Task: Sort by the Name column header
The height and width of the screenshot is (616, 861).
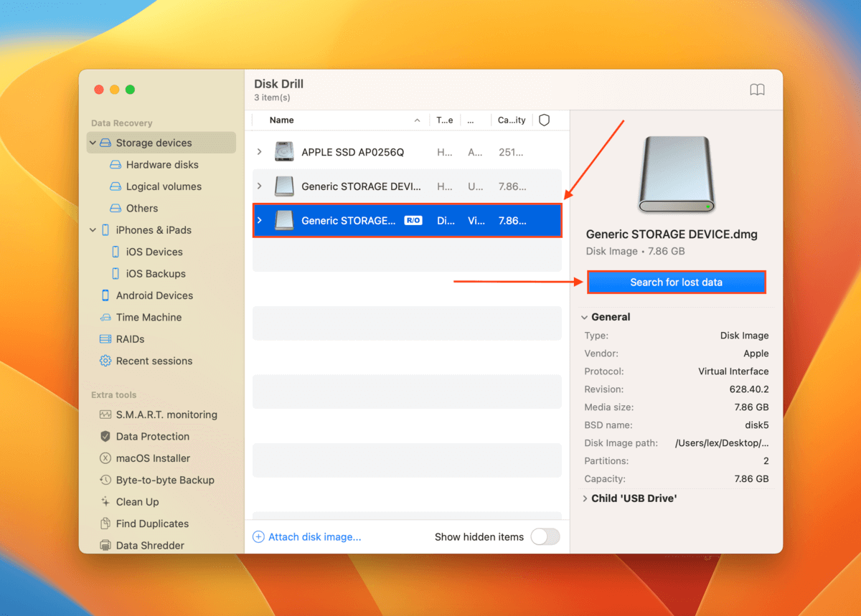Action: coord(281,120)
